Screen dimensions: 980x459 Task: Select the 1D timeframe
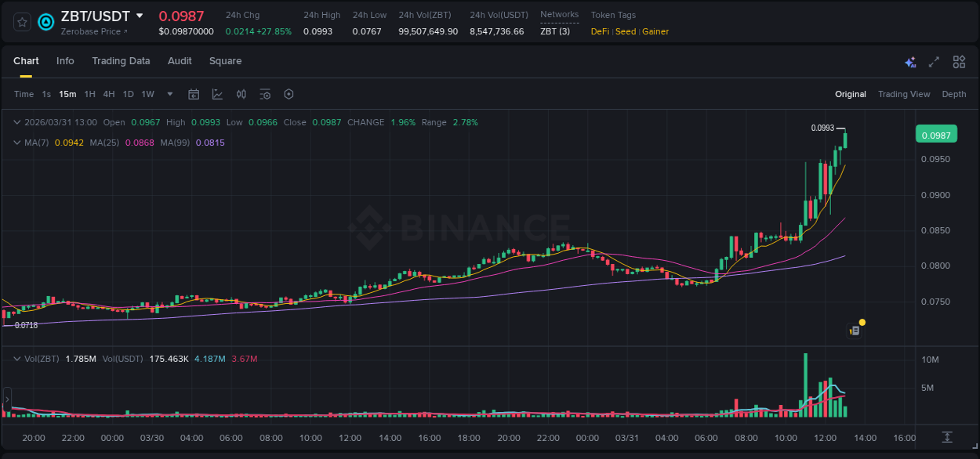click(x=128, y=93)
